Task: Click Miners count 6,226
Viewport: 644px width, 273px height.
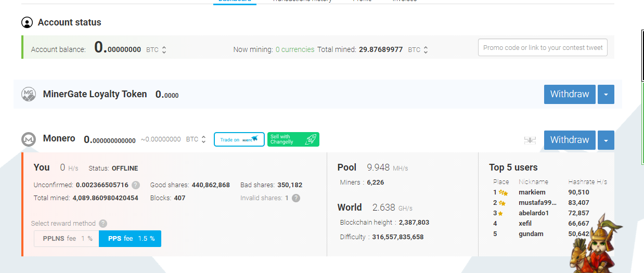Action: 376,183
